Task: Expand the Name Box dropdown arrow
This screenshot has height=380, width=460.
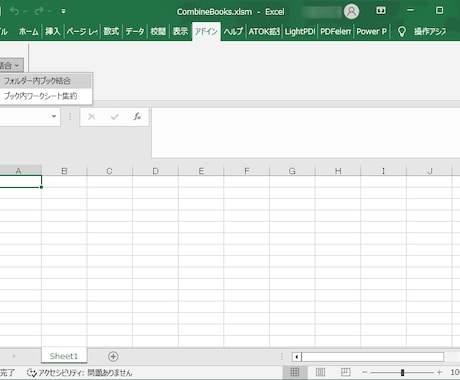Action: point(54,117)
